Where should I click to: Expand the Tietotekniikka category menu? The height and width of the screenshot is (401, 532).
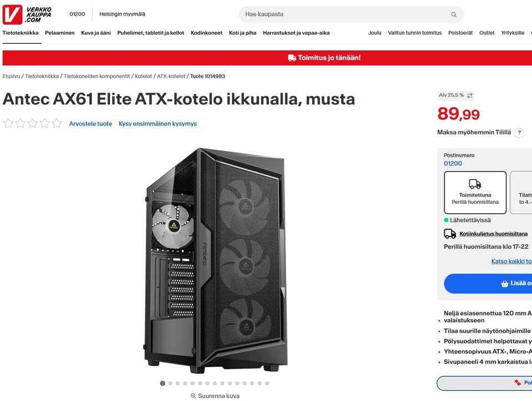tap(21, 33)
